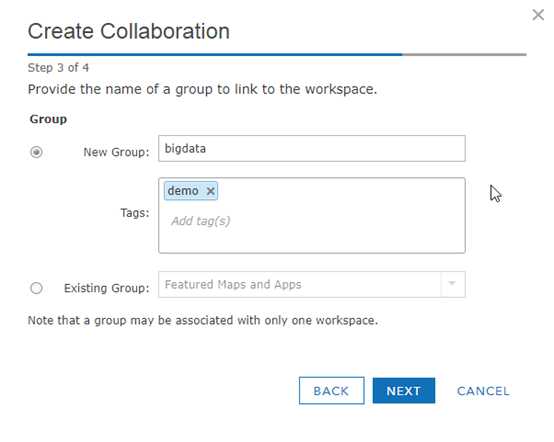The image size is (554, 442).
Task: Click the step progress bar
Action: 277,54
